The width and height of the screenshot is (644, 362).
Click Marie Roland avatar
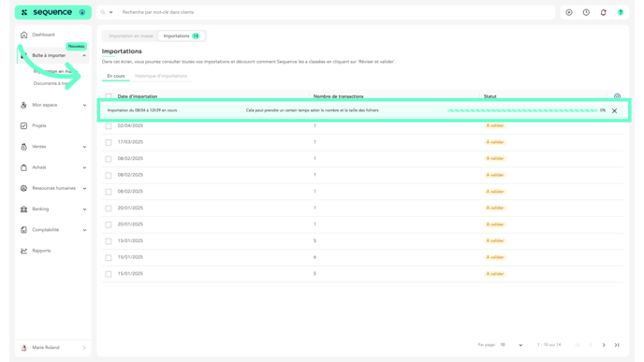tap(23, 348)
